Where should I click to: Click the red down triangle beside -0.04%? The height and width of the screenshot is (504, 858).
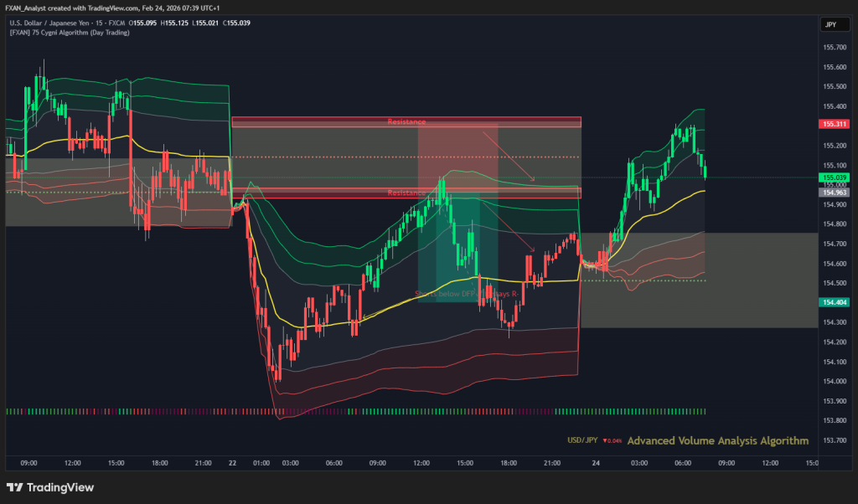[x=605, y=441]
